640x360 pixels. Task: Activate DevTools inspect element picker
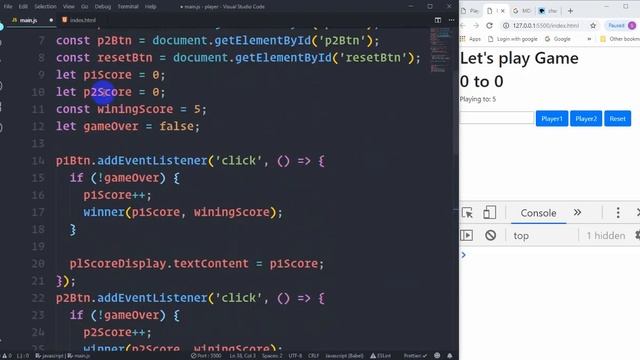(x=467, y=213)
